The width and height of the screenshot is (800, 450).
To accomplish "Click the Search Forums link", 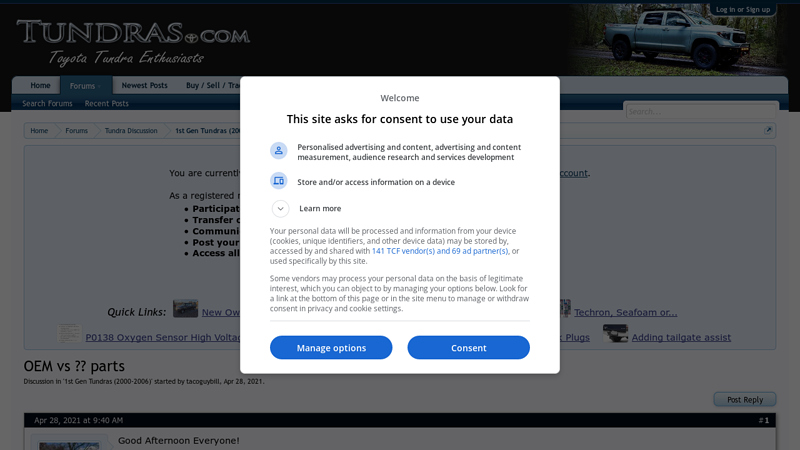I will pyautogui.click(x=47, y=104).
